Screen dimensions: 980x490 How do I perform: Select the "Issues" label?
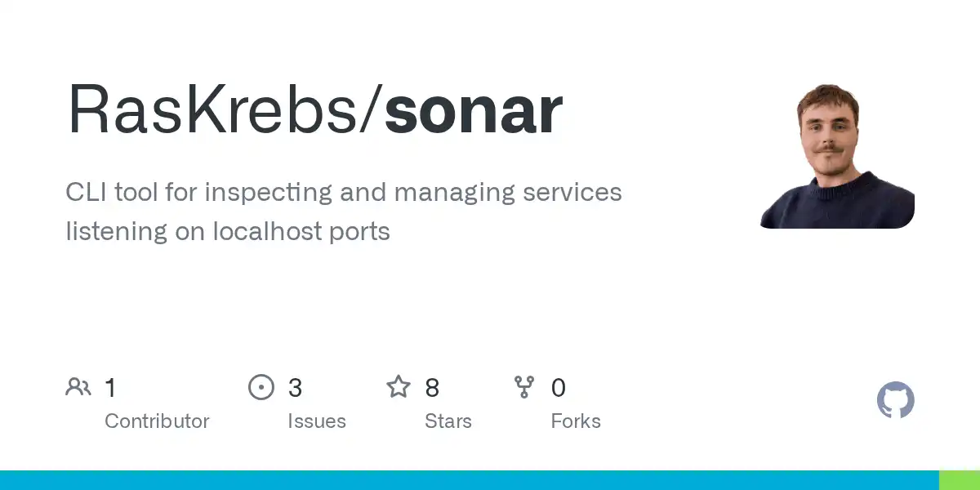[317, 421]
